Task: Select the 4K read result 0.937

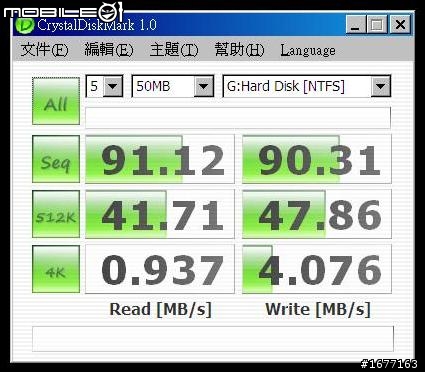Action: tap(160, 269)
